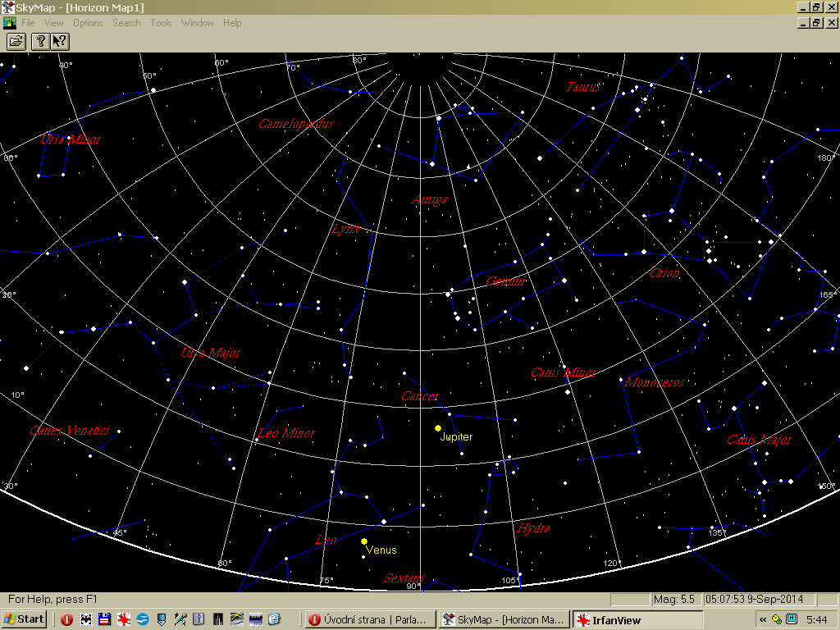
Task: Open the SkyMap title bar system icon
Action: 7,7
